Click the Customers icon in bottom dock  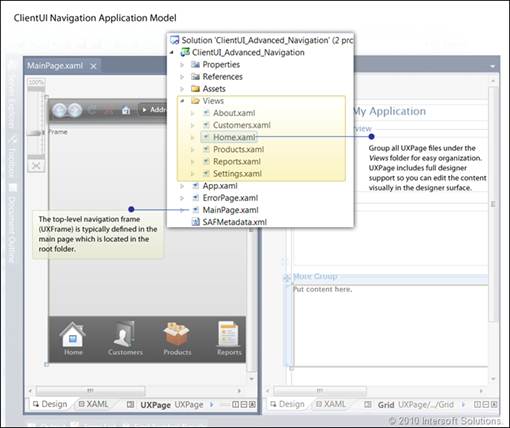coord(125,334)
